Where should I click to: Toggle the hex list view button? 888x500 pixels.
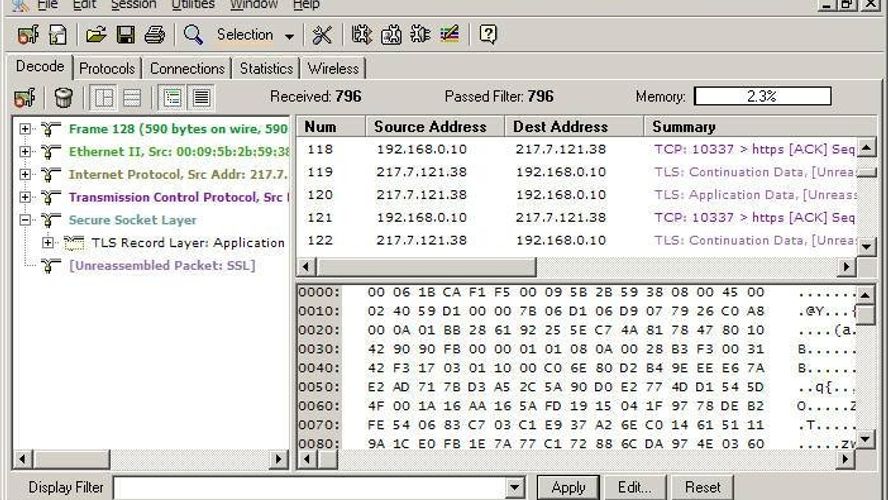tap(201, 98)
